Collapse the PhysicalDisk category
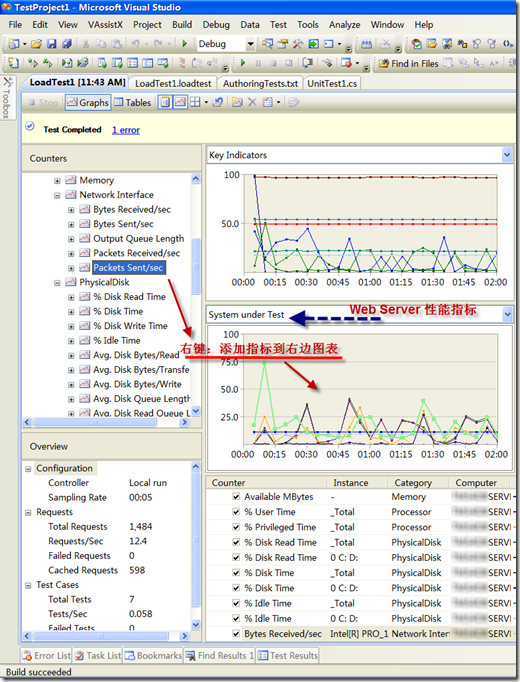Image resolution: width=520 pixels, height=682 pixels. pos(57,283)
